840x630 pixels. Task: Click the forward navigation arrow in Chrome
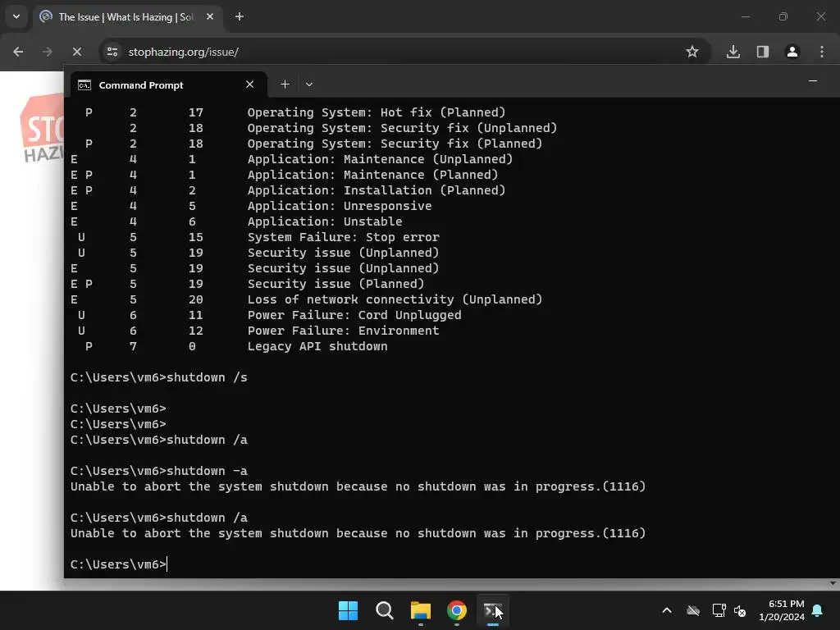[47, 52]
